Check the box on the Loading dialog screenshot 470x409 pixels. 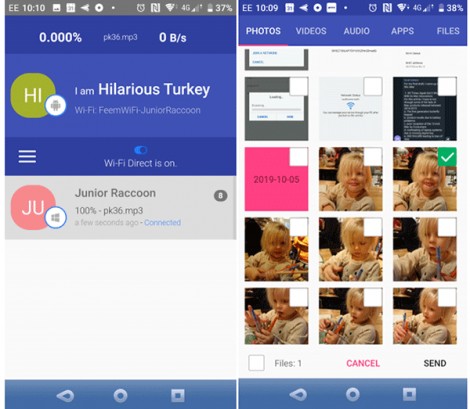(x=299, y=86)
